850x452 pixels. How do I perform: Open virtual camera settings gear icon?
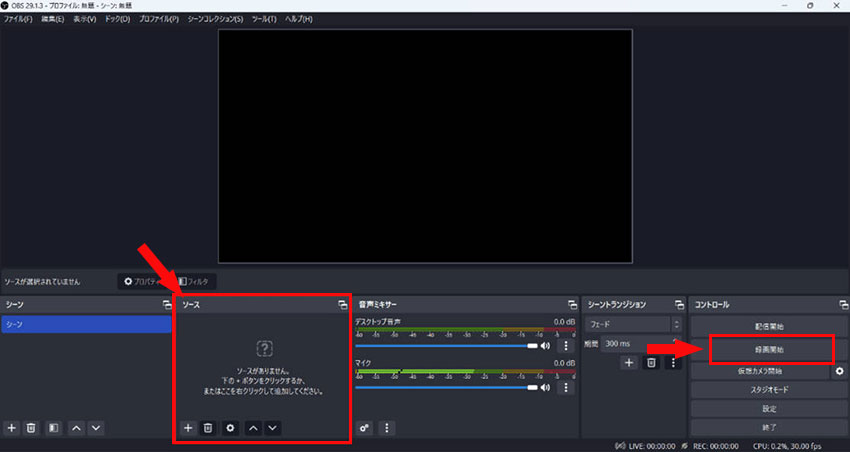point(839,371)
